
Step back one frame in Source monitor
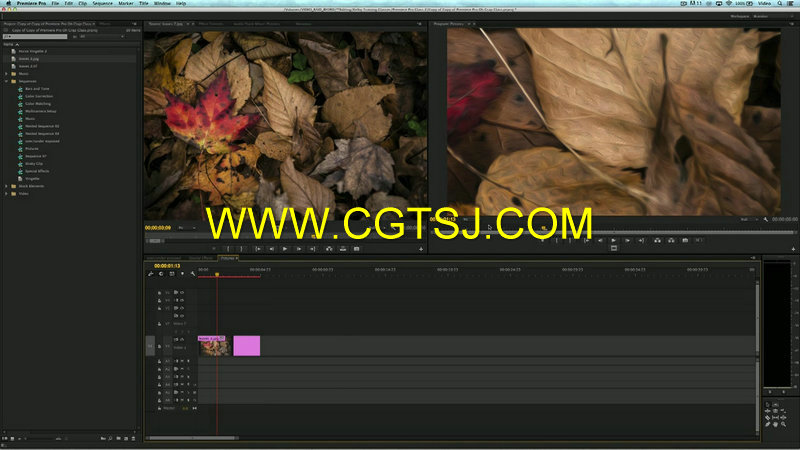(x=271, y=249)
